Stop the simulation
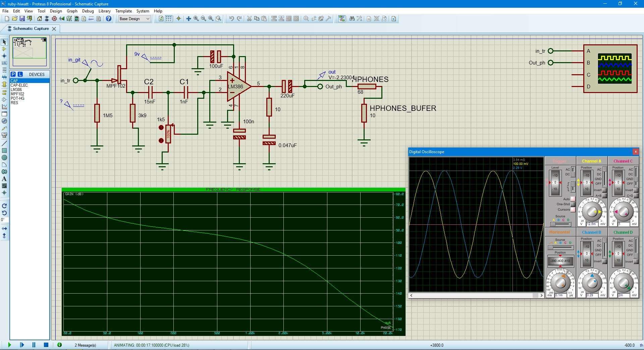The width and height of the screenshot is (644, 350). click(x=46, y=345)
